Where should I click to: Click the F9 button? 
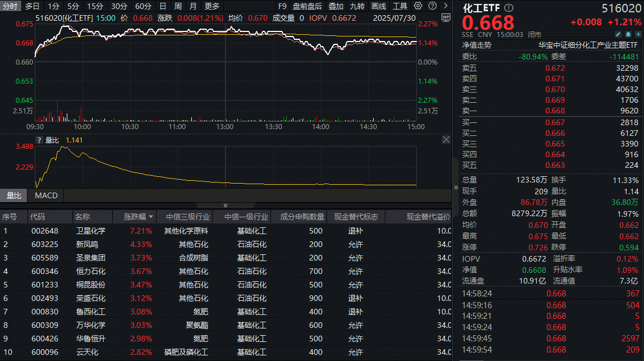coord(282,6)
